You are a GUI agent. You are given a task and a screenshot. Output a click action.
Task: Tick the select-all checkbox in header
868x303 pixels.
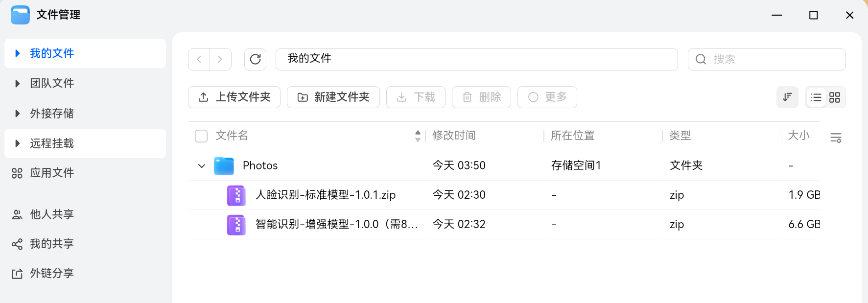(x=201, y=136)
